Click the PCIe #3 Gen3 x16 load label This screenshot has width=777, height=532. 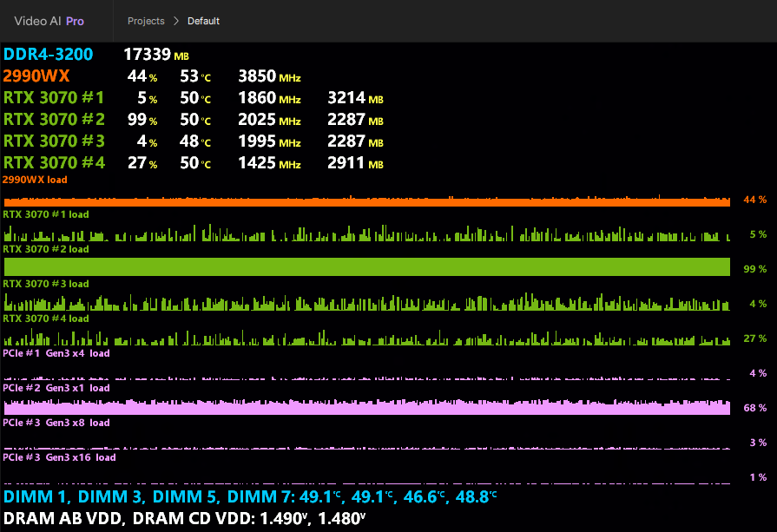click(59, 457)
